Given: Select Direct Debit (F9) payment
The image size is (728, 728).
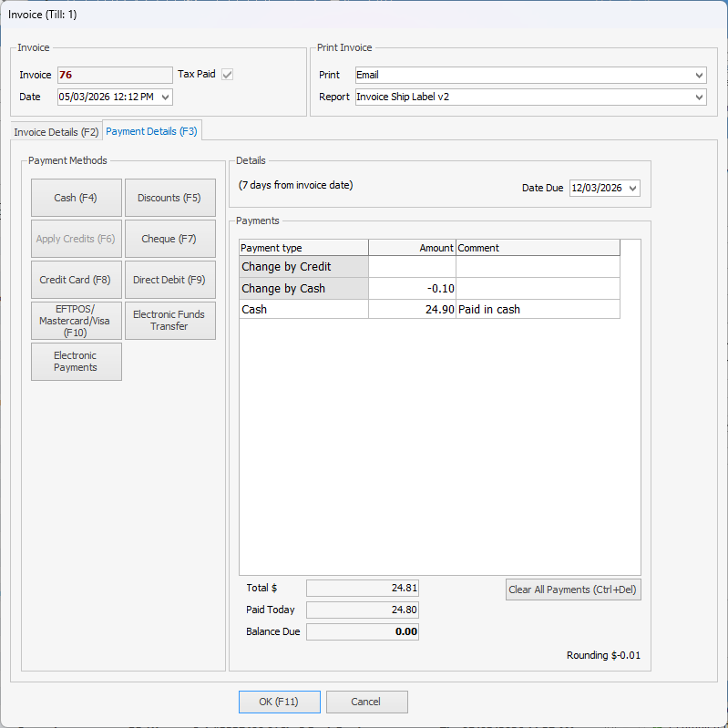Looking at the screenshot, I should click(170, 280).
